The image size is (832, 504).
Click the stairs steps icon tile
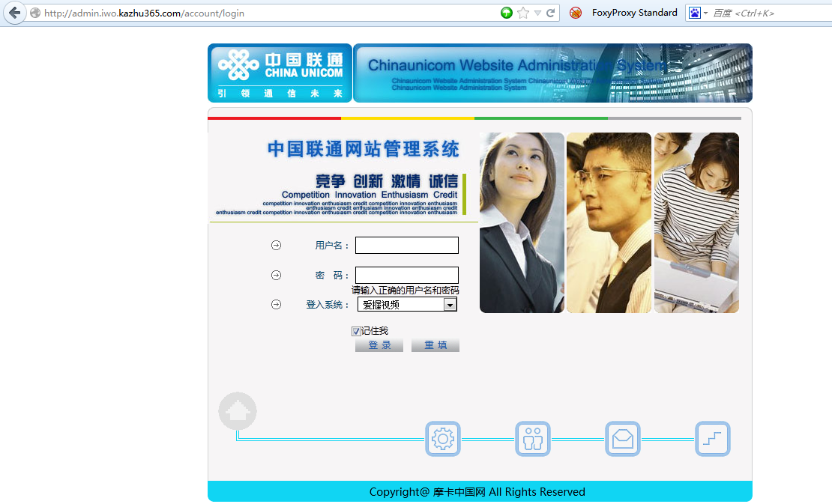point(713,439)
